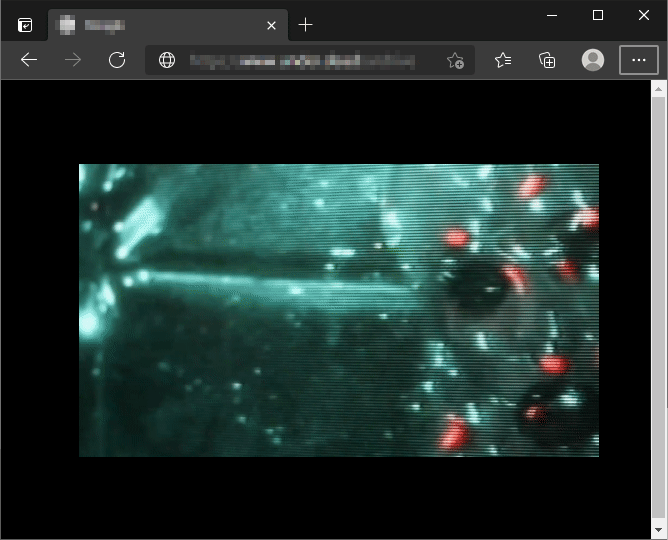668x540 pixels.
Task: Go back to the previous page
Action: (29, 60)
